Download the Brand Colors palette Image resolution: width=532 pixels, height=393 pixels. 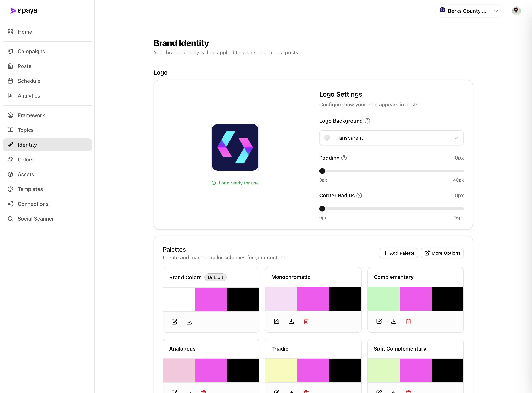click(x=189, y=322)
